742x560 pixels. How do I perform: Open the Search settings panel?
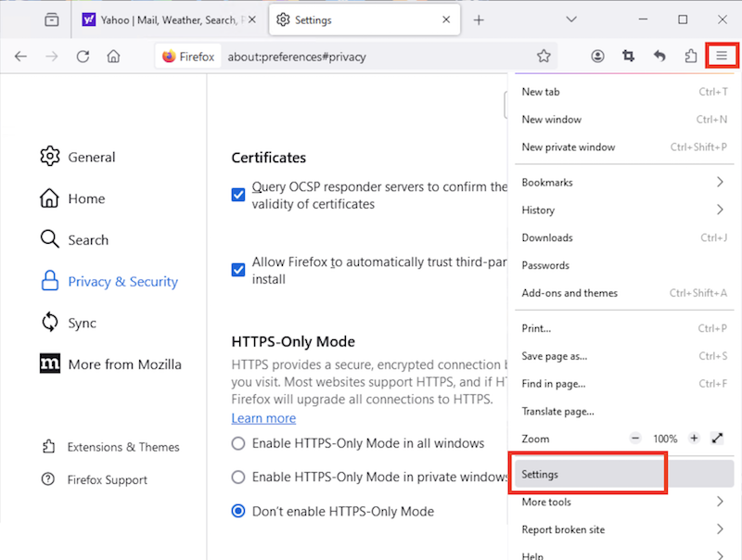click(84, 239)
